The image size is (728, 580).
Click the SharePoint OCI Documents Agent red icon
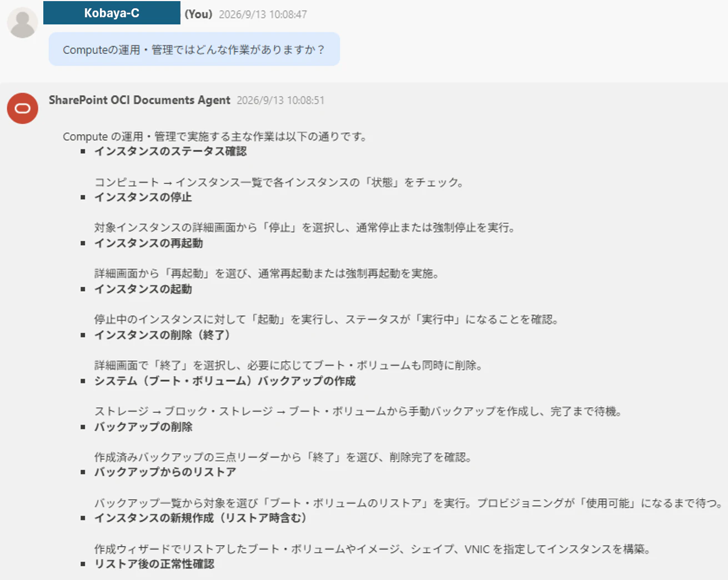[x=22, y=108]
